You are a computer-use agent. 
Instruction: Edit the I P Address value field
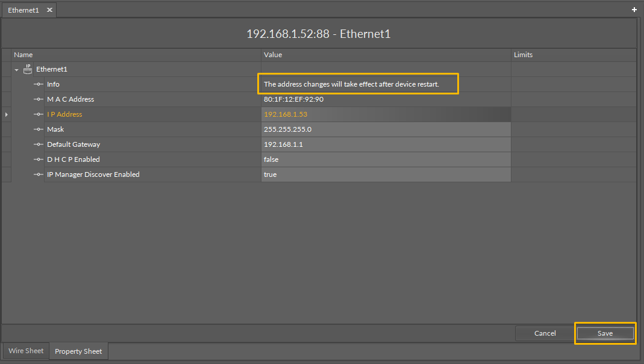tap(386, 114)
